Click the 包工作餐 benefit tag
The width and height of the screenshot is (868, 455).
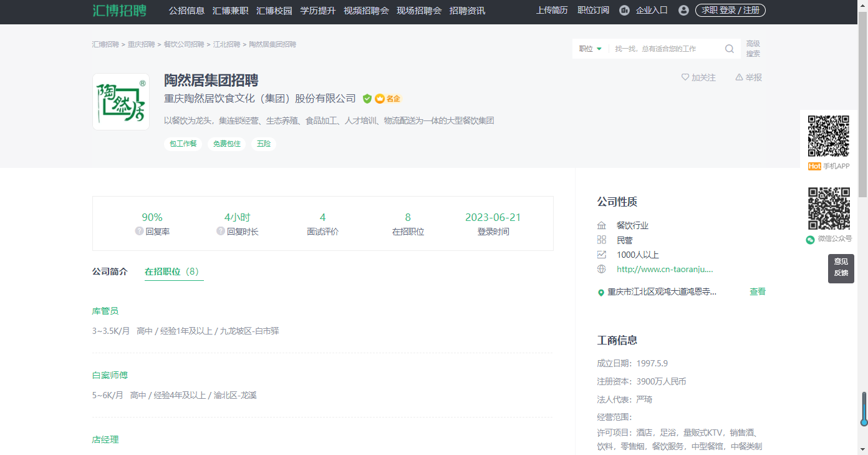coord(183,144)
